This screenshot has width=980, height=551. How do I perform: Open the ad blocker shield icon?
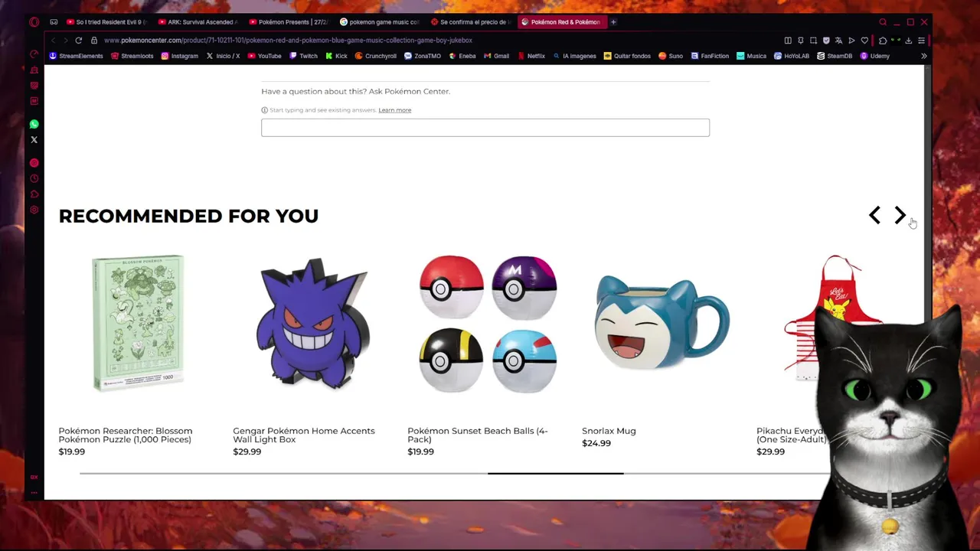[x=826, y=41]
